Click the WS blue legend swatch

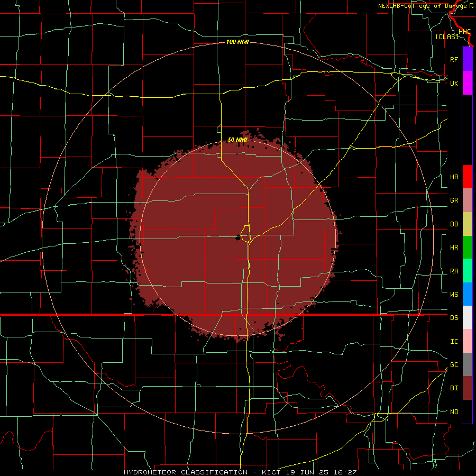(467, 294)
